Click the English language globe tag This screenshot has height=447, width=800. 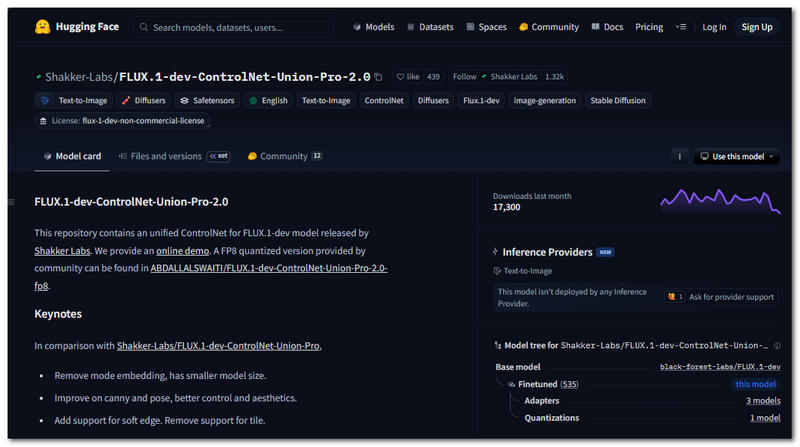click(x=268, y=101)
